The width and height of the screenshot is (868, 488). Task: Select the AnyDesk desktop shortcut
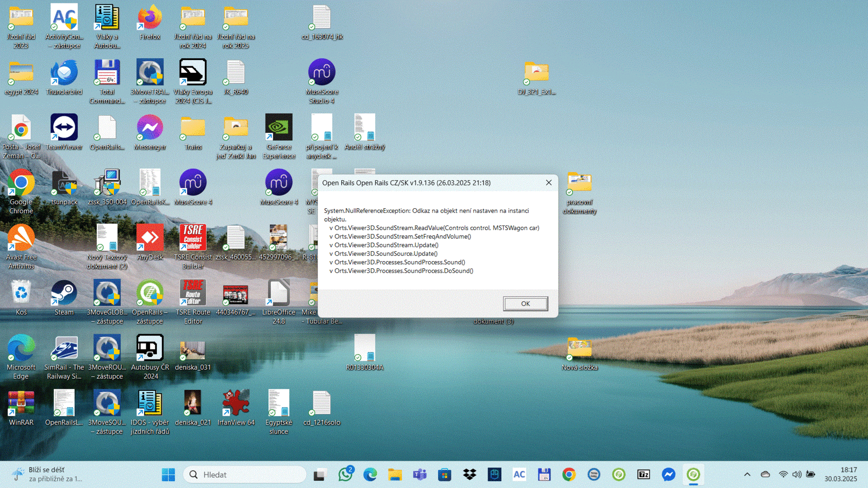pos(150,243)
